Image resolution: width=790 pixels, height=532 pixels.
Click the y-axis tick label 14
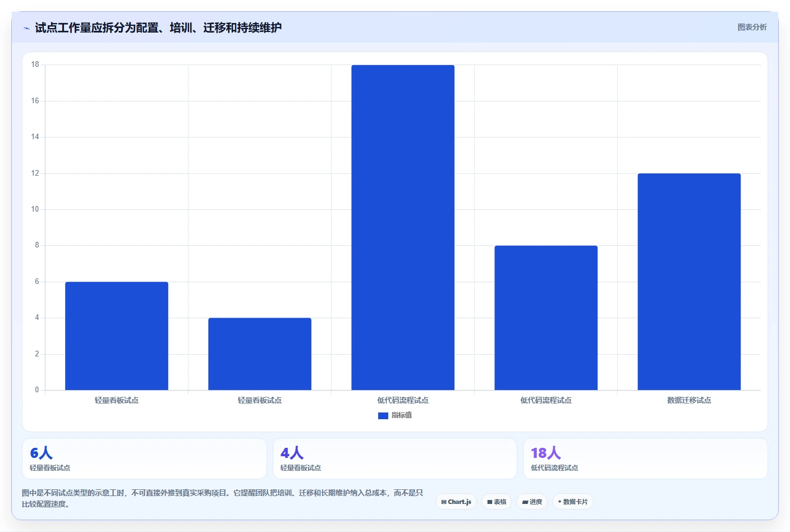[x=35, y=137]
